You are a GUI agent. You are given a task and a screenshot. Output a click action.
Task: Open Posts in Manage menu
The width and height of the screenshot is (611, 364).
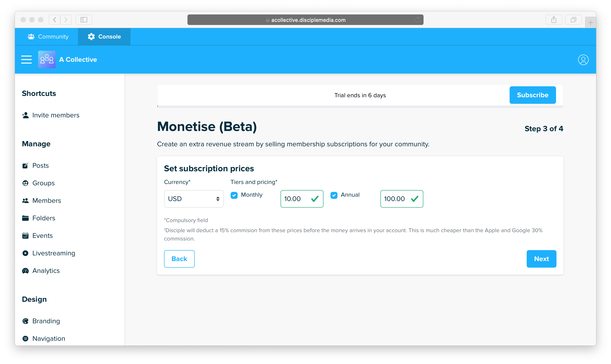click(35, 166)
